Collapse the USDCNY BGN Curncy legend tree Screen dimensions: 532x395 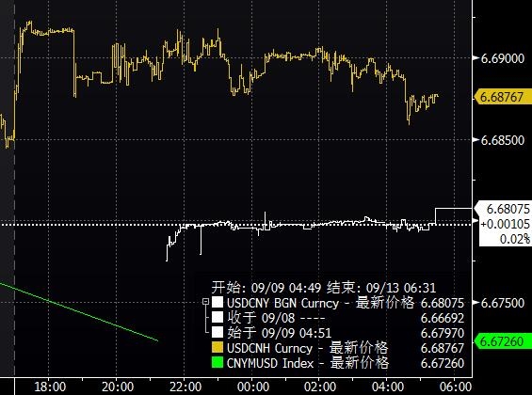pyautogui.click(x=205, y=302)
